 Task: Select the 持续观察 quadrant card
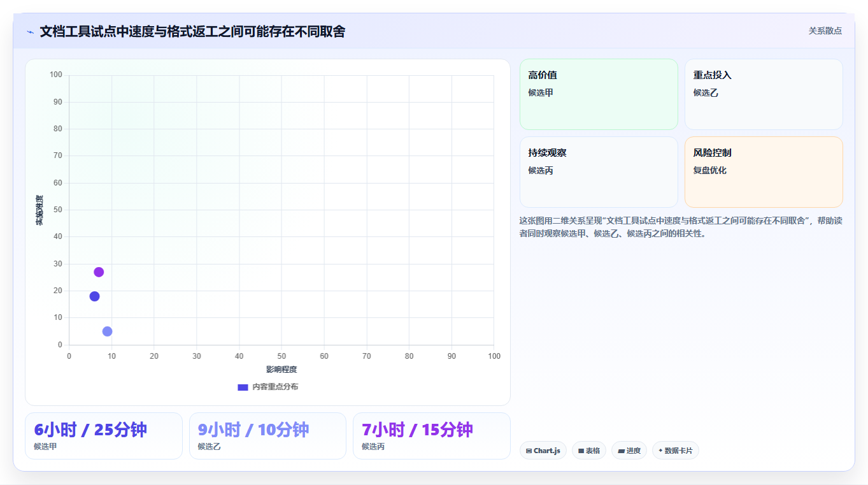pos(599,172)
